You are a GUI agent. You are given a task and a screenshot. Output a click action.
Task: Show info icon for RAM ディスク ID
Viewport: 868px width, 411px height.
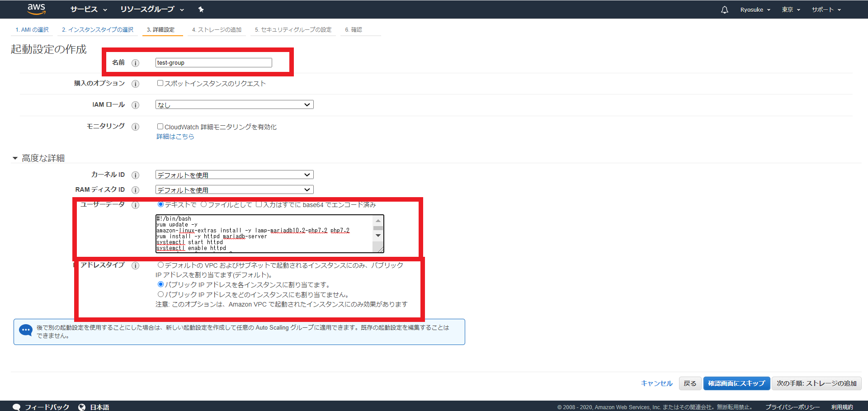coord(135,190)
